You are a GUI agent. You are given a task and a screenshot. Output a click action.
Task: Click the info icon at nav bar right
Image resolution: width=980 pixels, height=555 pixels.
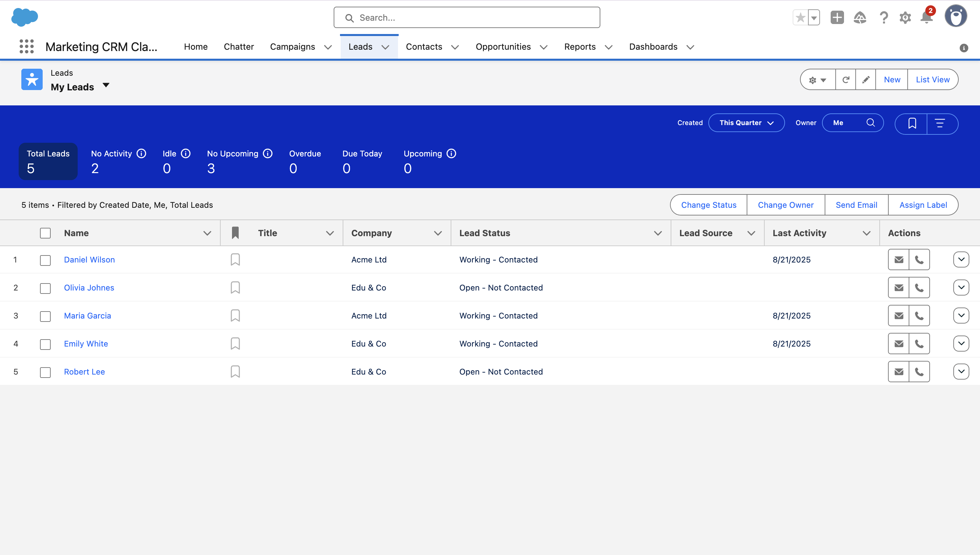tap(964, 48)
